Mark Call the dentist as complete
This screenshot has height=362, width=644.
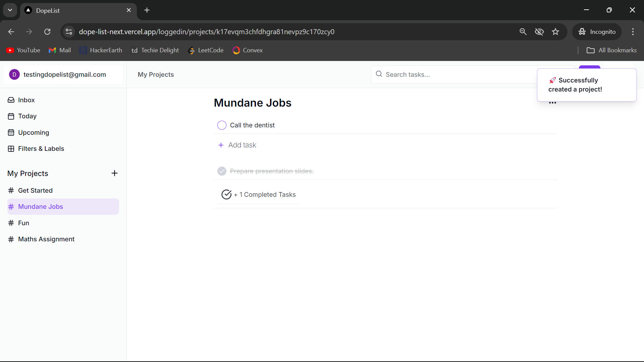222,125
